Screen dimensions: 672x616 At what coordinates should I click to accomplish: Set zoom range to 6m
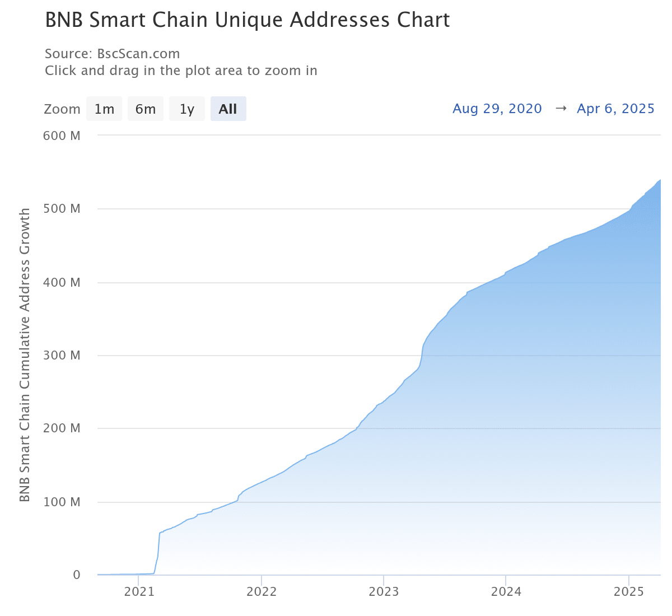pyautogui.click(x=146, y=109)
